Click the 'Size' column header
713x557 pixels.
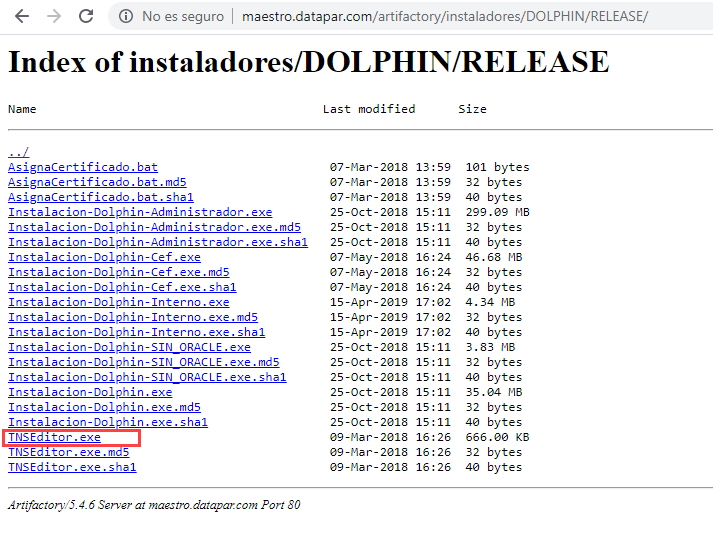(472, 109)
